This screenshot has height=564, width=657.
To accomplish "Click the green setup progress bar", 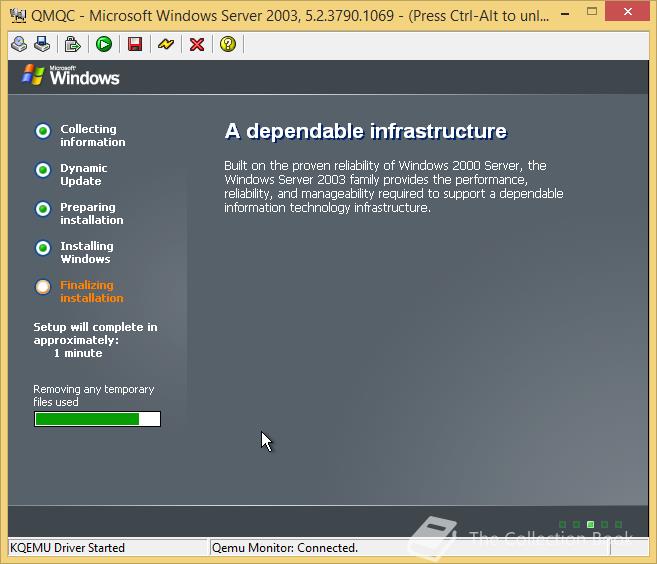I will coord(97,419).
